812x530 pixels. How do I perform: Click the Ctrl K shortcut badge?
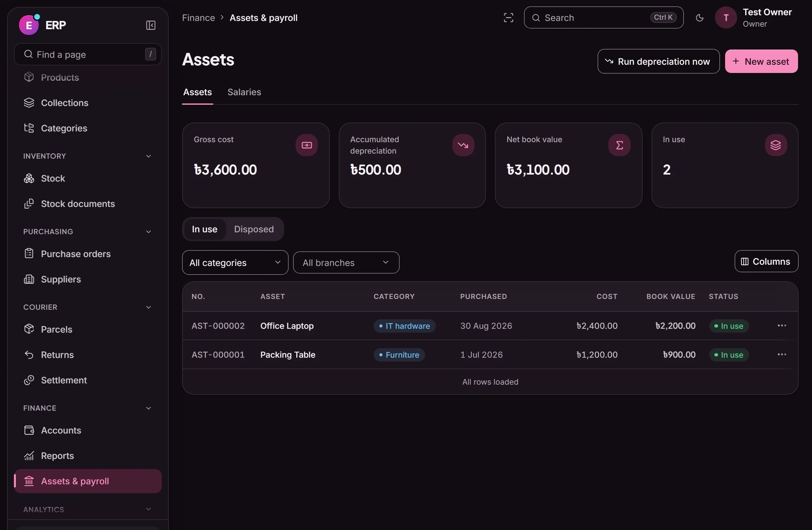[x=663, y=17]
